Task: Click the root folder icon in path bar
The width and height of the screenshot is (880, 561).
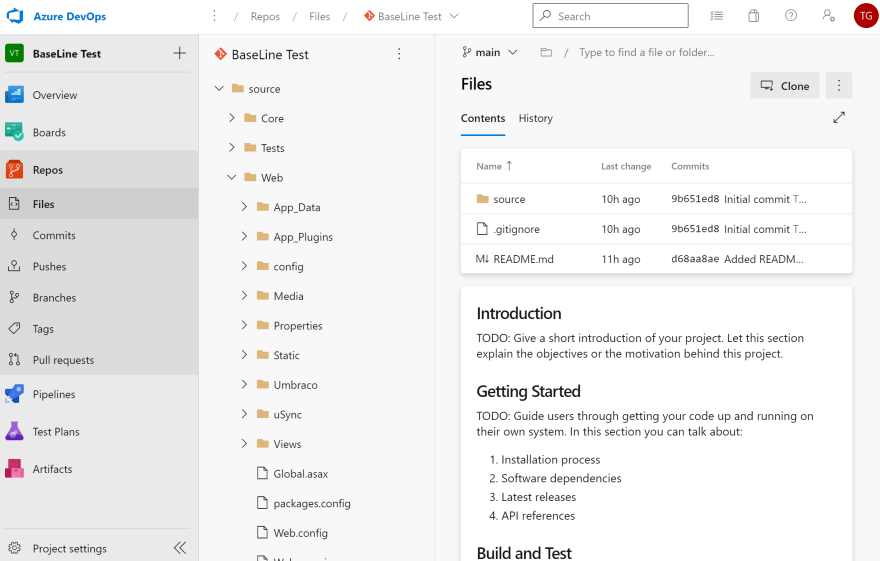Action: [x=546, y=52]
